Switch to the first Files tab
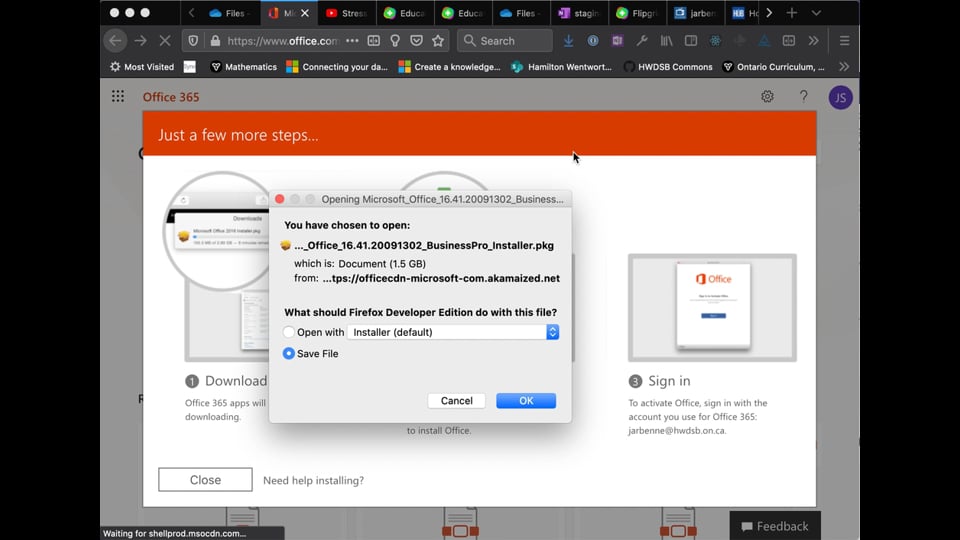 tap(227, 13)
